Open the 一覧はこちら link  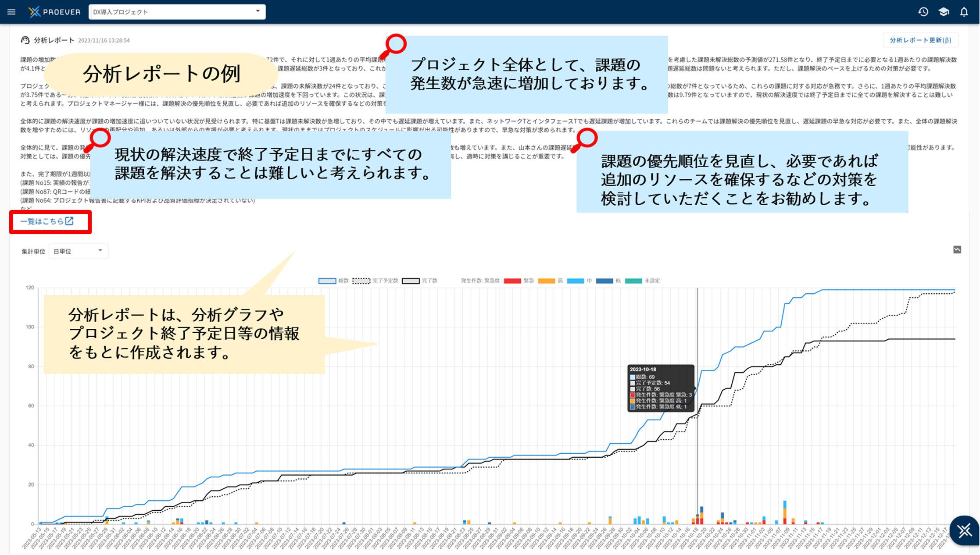point(42,221)
